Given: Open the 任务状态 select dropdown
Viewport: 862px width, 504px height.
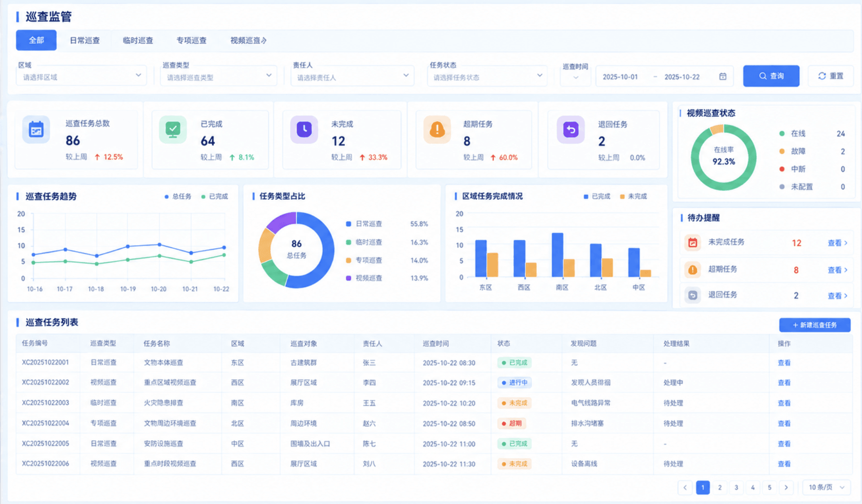Looking at the screenshot, I should point(487,76).
